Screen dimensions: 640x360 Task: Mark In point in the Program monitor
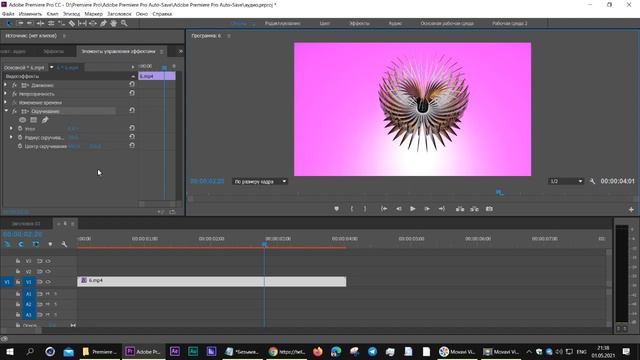click(351, 209)
